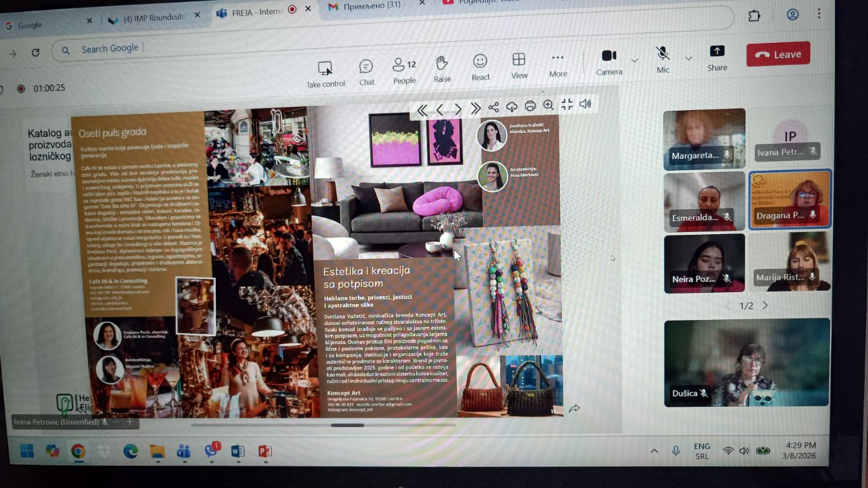Leave the meeting
Screen dimensions: 868x488
778,54
